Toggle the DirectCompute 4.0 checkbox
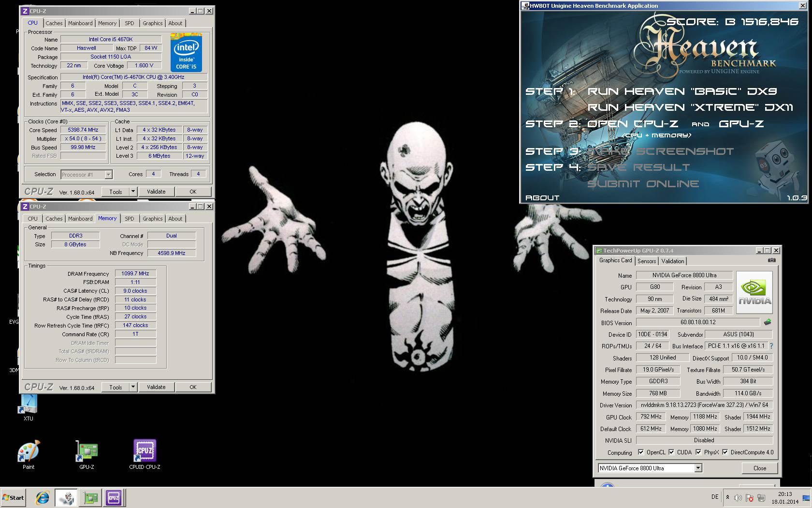 [725, 452]
